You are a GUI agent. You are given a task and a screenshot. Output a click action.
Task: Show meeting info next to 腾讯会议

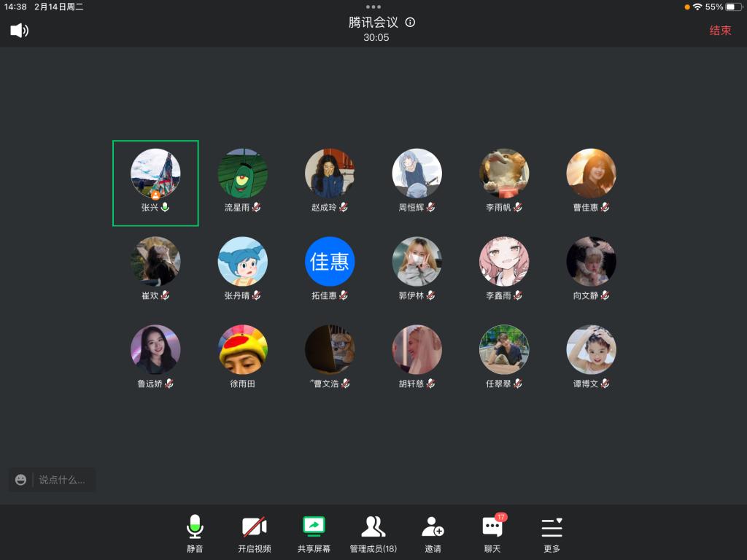[x=410, y=23]
